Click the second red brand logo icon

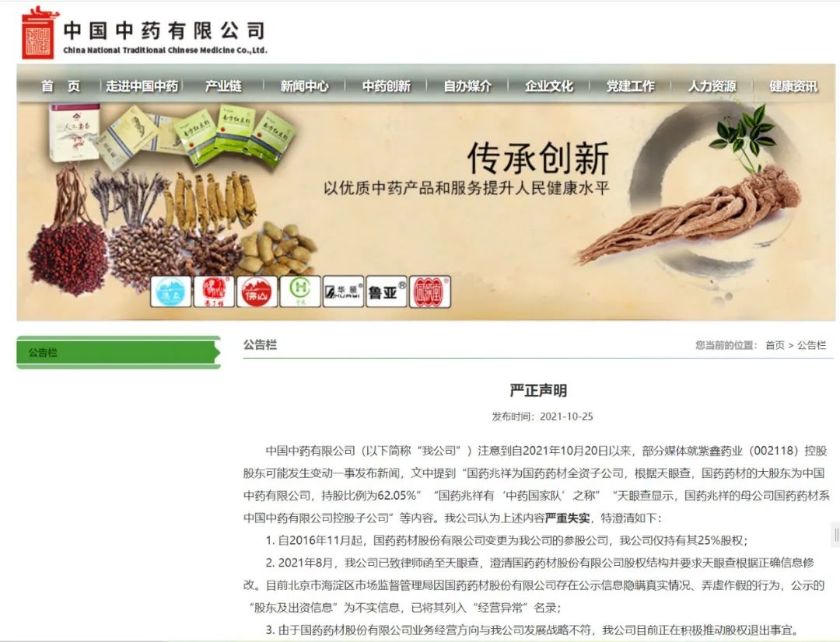click(x=214, y=291)
